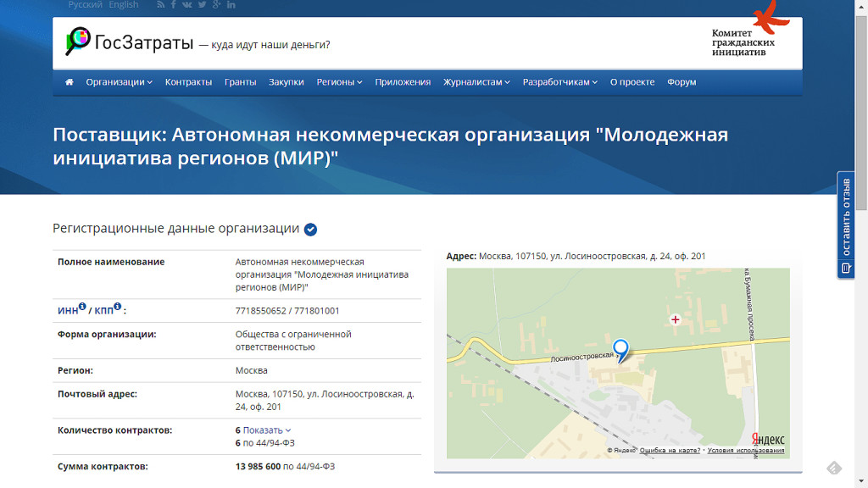
Task: Expand the Организации menu
Action: [119, 82]
